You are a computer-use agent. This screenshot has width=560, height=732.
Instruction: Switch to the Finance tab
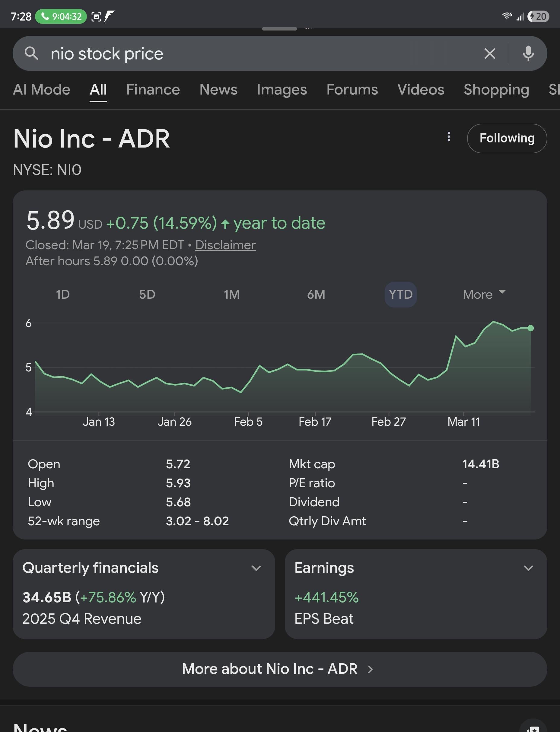pyautogui.click(x=153, y=90)
